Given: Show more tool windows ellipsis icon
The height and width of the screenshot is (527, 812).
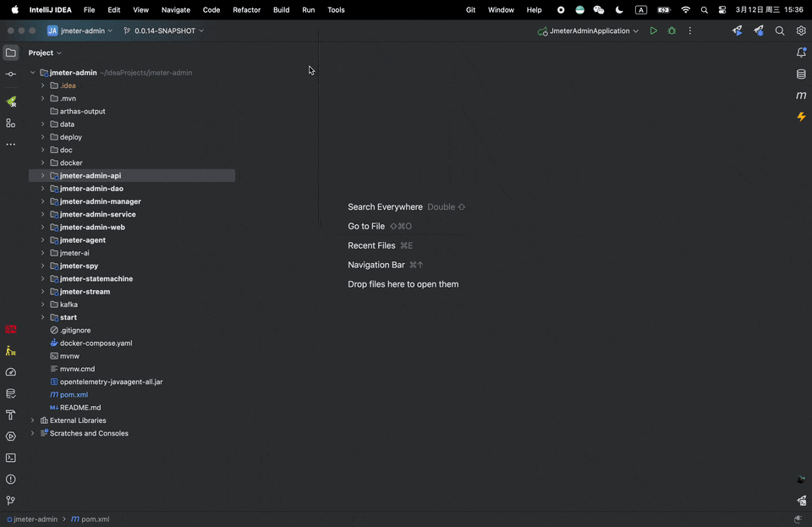Looking at the screenshot, I should [10, 145].
